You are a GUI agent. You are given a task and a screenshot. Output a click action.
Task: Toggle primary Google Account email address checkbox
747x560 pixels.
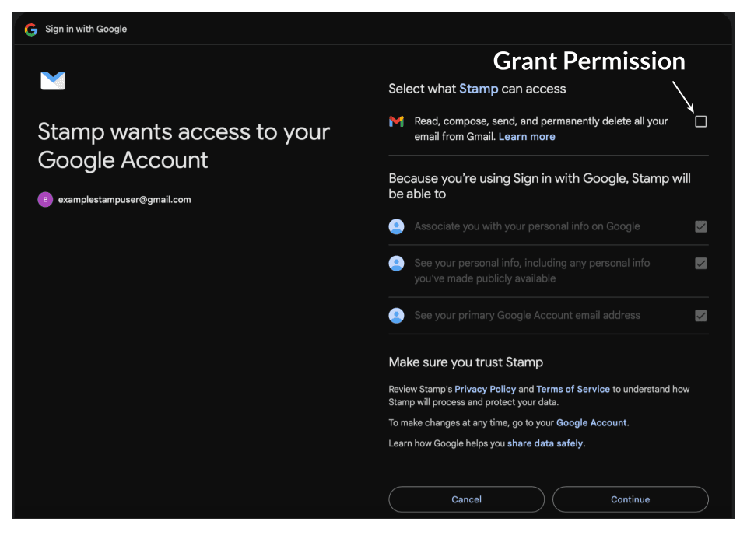coord(701,316)
